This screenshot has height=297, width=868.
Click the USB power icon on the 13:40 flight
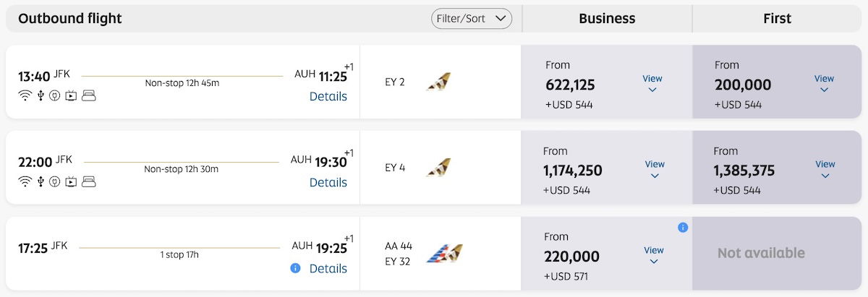click(41, 96)
